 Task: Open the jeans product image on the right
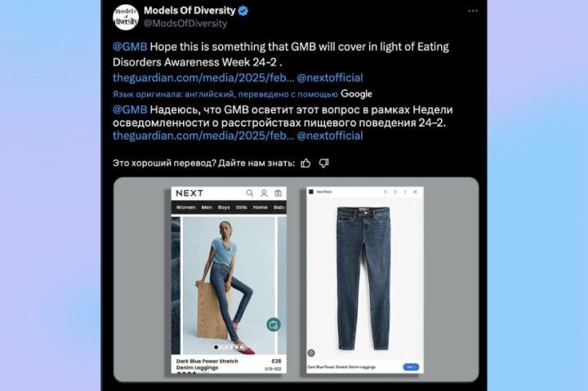coord(364,278)
